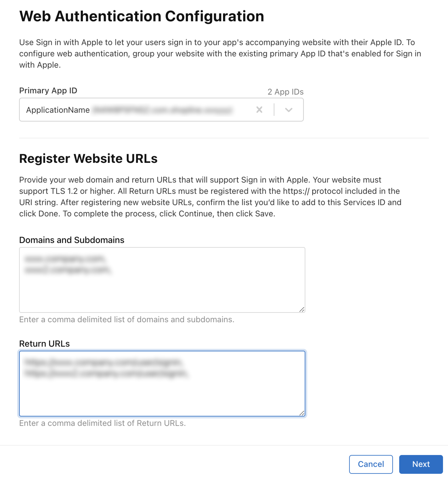
Task: Open the ApplicationName combo box
Action: (135, 110)
